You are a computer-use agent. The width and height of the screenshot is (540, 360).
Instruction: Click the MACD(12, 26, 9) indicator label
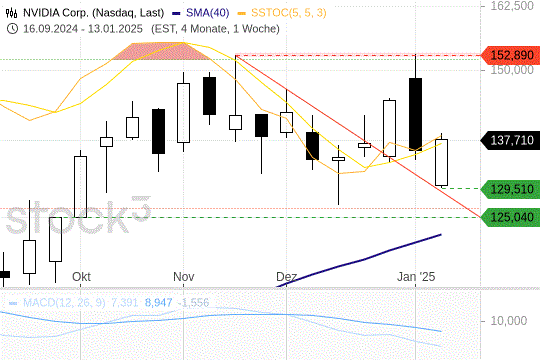pyautogui.click(x=64, y=303)
